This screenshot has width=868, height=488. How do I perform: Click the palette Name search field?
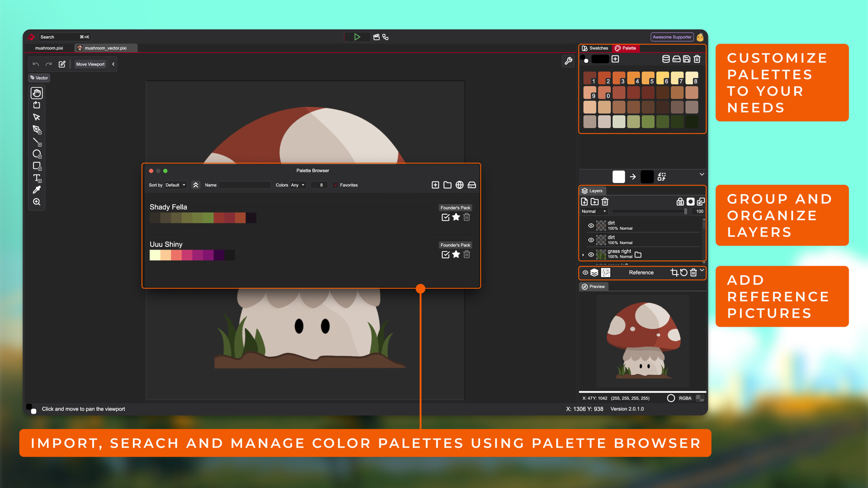[244, 185]
